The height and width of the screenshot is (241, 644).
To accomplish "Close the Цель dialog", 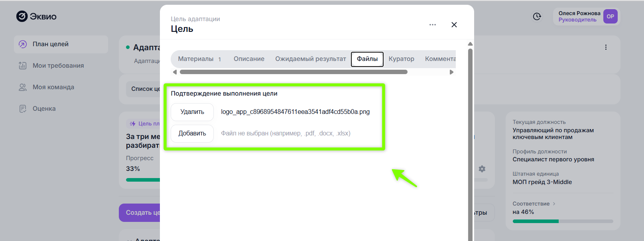I will coord(454,25).
